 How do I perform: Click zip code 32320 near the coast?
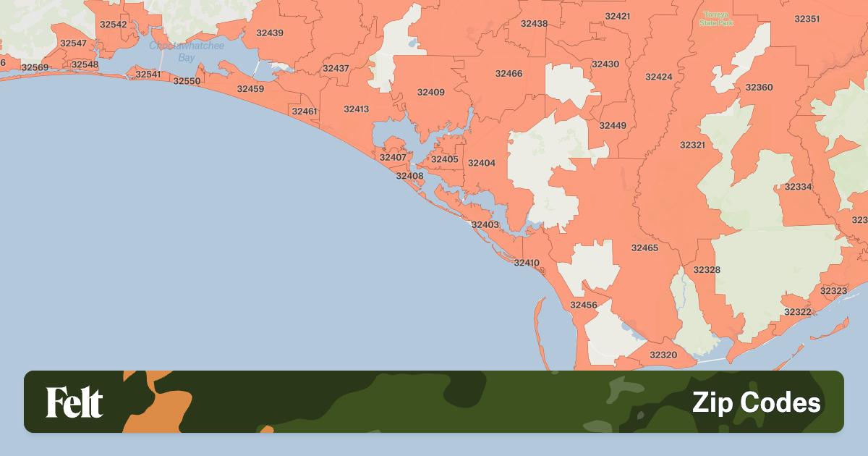[663, 355]
